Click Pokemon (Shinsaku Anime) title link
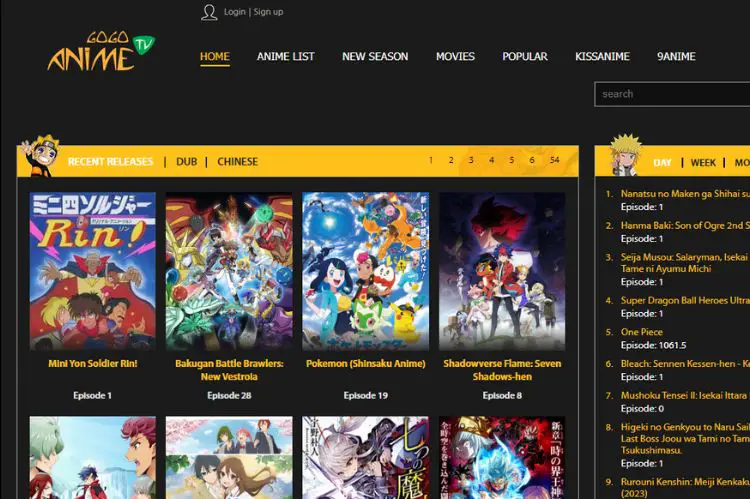Image resolution: width=750 pixels, height=499 pixels. [365, 364]
